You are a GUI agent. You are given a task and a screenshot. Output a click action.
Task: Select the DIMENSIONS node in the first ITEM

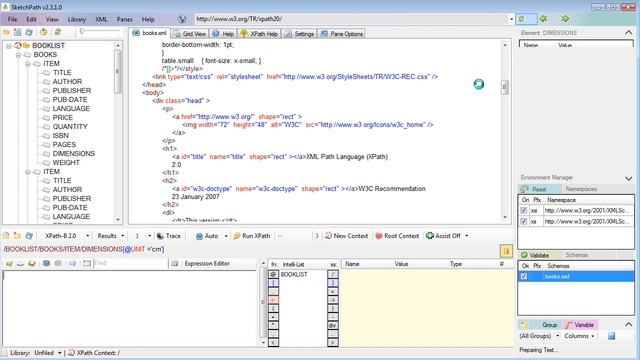[x=73, y=153]
